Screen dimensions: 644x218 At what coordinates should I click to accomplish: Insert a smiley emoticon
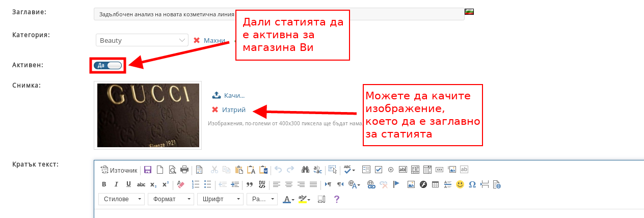point(460,184)
